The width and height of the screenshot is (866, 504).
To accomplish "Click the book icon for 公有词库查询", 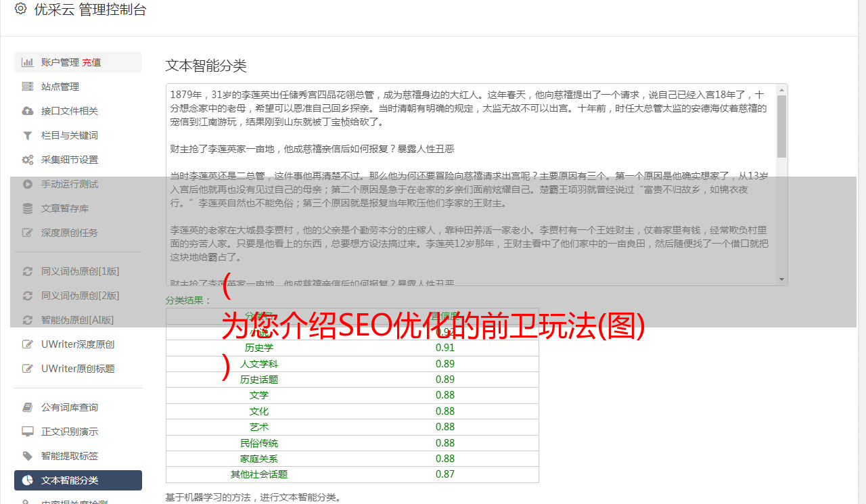I will (x=27, y=407).
